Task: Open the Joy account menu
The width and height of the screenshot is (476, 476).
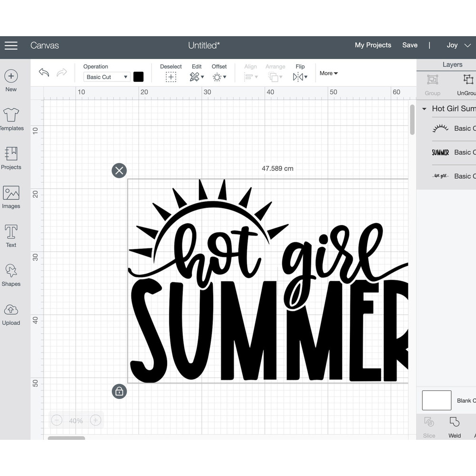Action: click(x=457, y=45)
